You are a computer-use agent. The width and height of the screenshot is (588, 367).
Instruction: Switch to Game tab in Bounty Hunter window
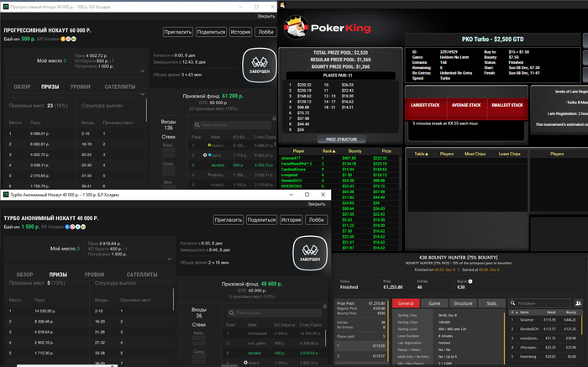coord(434,303)
